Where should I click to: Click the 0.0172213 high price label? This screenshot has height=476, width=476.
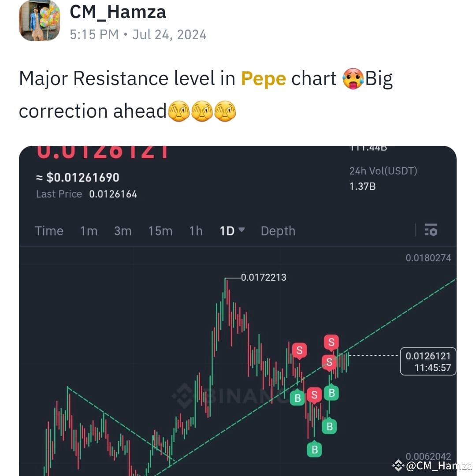[264, 277]
